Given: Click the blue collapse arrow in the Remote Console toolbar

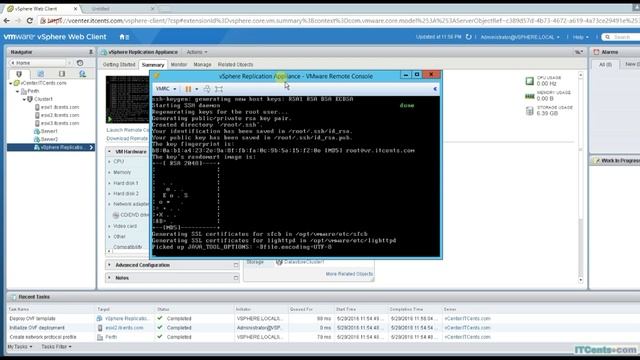Looking at the screenshot, I should [435, 89].
